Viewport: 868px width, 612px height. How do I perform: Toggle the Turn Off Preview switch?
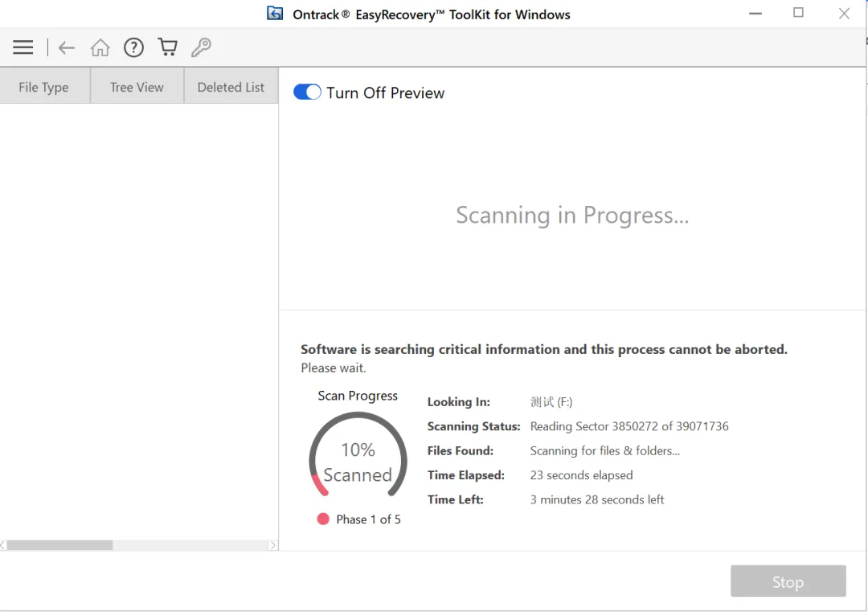click(307, 92)
